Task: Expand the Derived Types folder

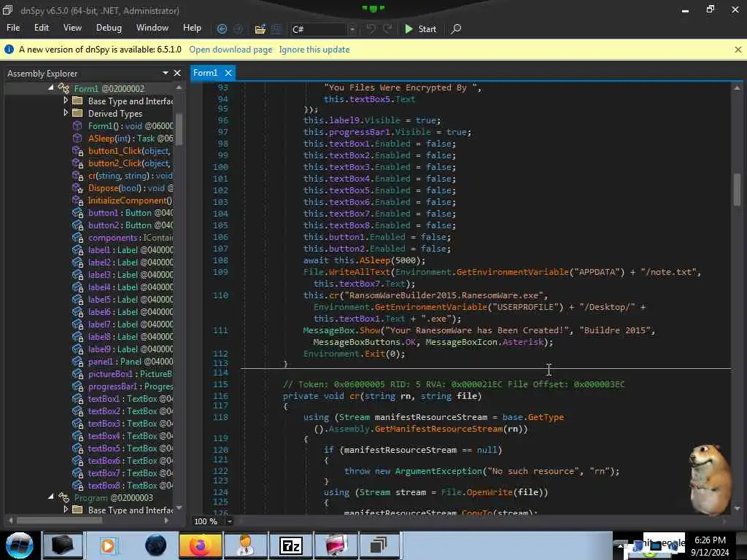Action: pyautogui.click(x=66, y=113)
